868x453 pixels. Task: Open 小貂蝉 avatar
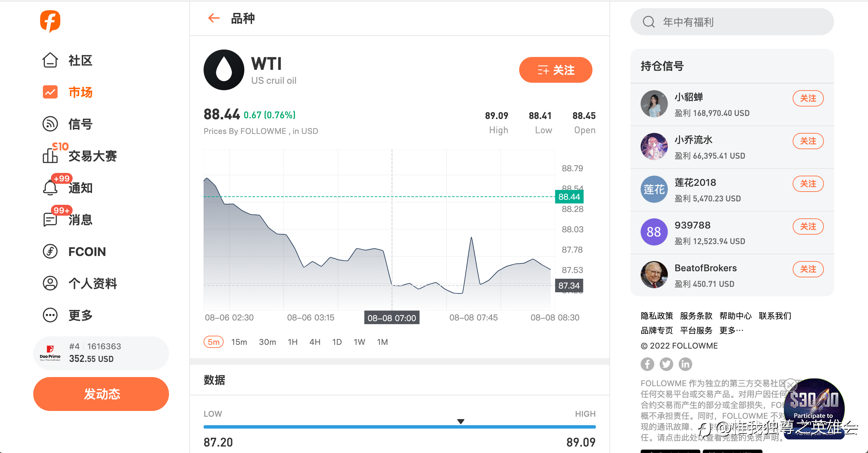pos(654,104)
